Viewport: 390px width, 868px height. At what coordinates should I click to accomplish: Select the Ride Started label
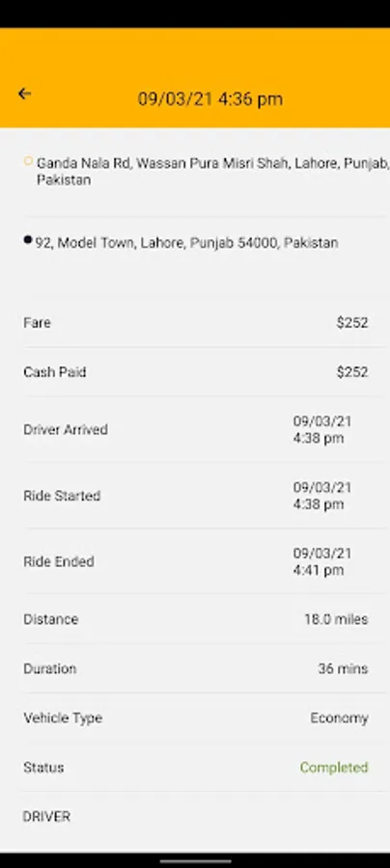pyautogui.click(x=62, y=496)
